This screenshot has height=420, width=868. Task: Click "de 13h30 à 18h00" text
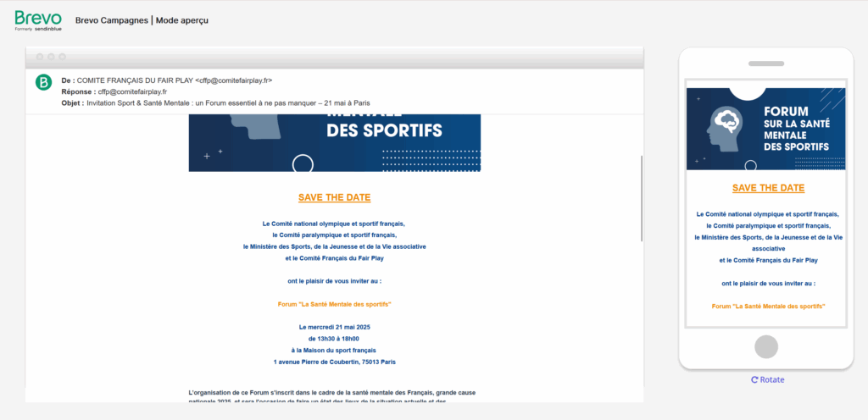click(x=334, y=339)
